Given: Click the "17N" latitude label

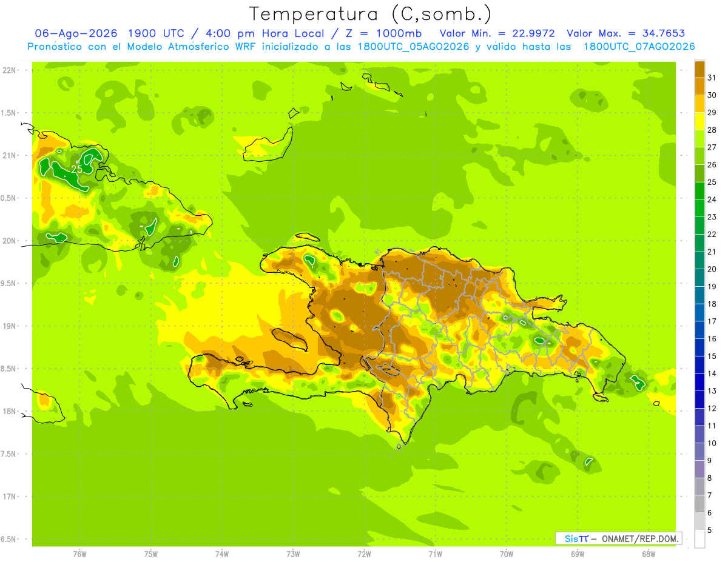Looking at the screenshot, I should click(8, 497).
